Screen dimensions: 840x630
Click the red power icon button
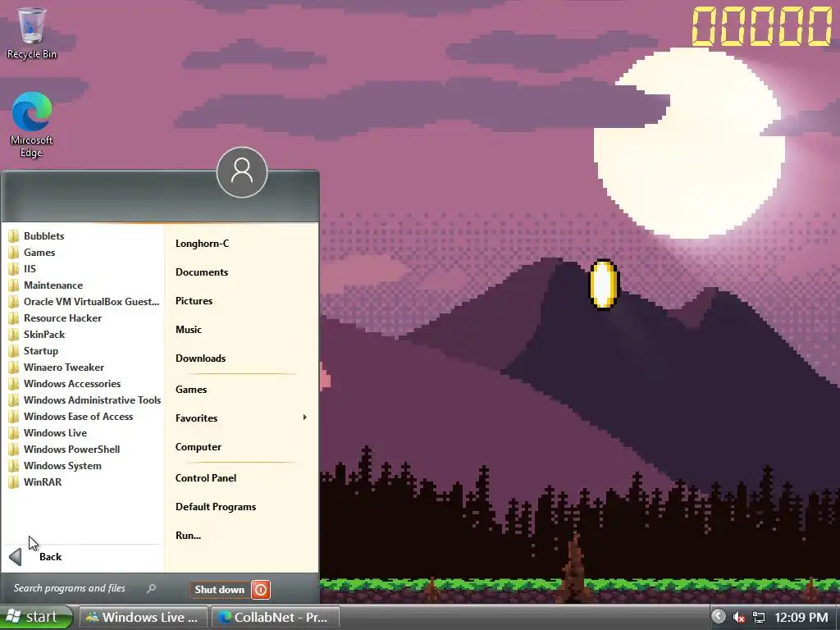coord(261,590)
